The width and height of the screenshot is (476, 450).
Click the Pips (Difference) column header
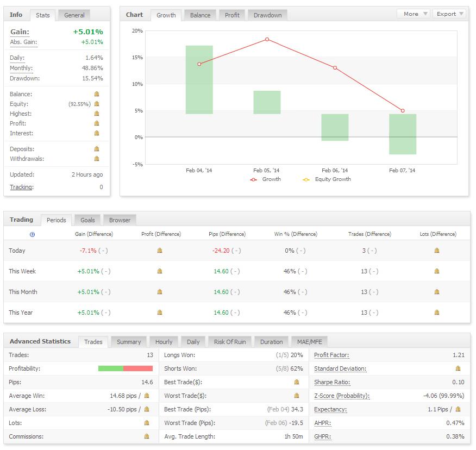click(227, 234)
